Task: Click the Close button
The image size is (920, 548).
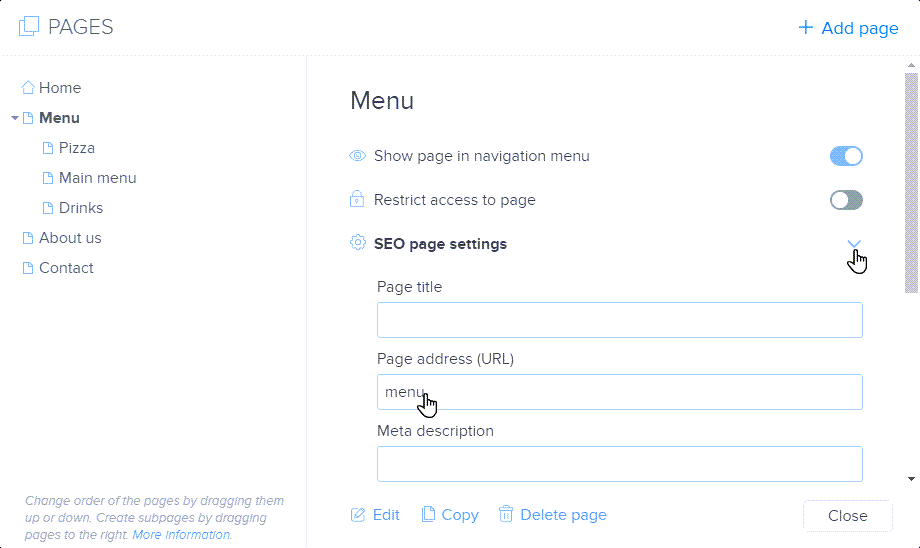Action: (848, 516)
